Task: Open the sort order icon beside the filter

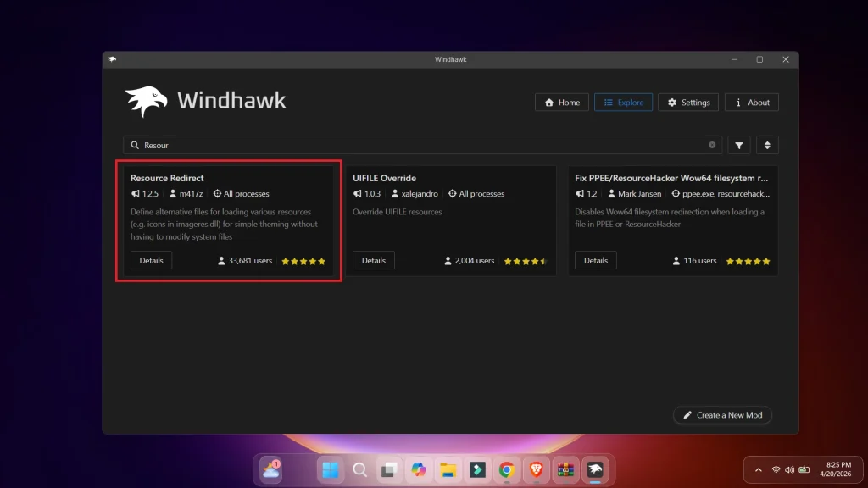Action: [x=767, y=145]
